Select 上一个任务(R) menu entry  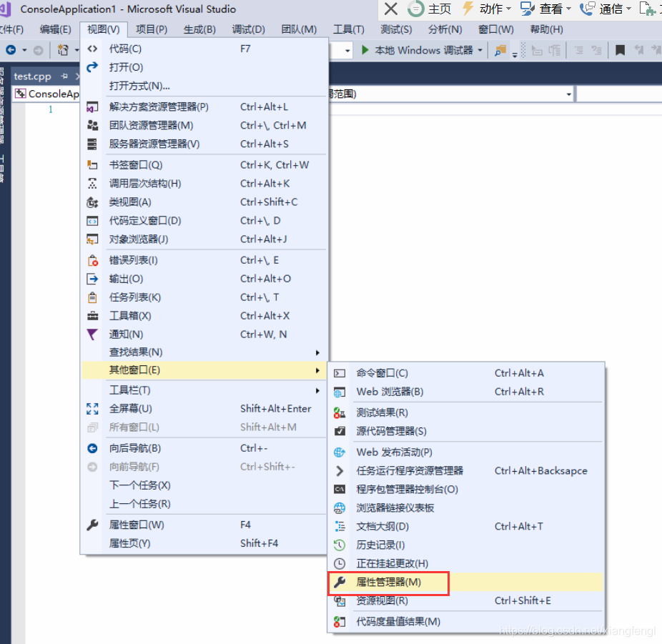tap(204, 504)
